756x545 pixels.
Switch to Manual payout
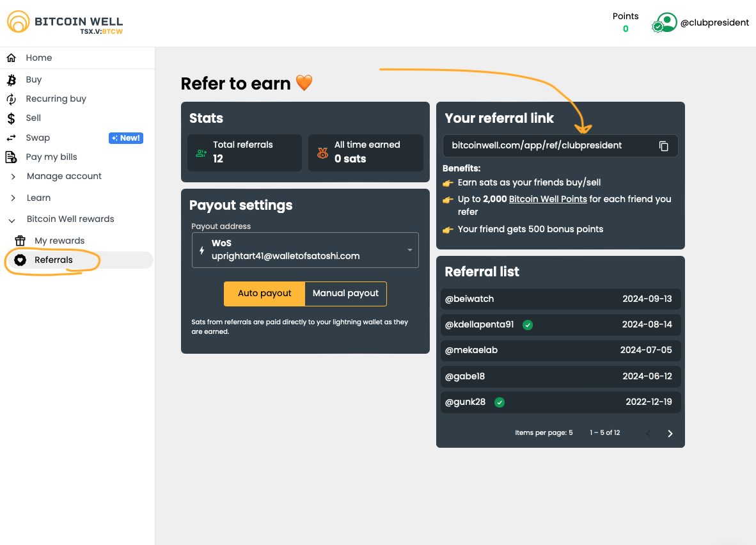tap(345, 294)
